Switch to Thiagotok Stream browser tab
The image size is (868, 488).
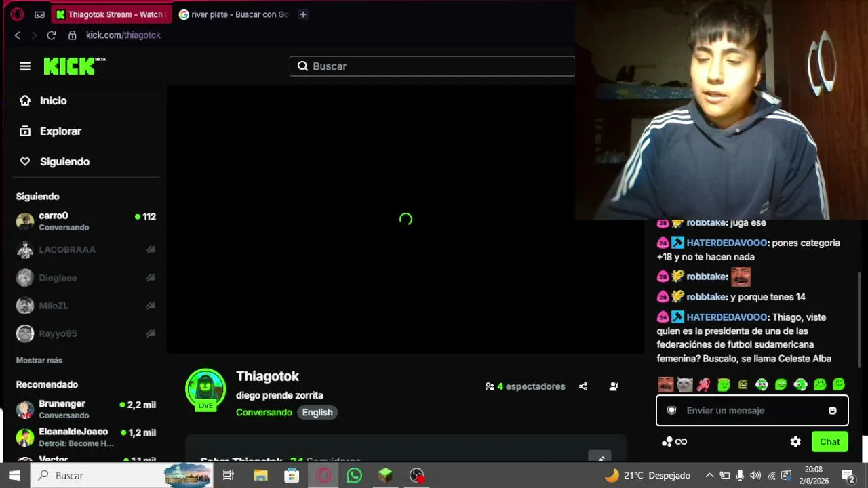[111, 14]
